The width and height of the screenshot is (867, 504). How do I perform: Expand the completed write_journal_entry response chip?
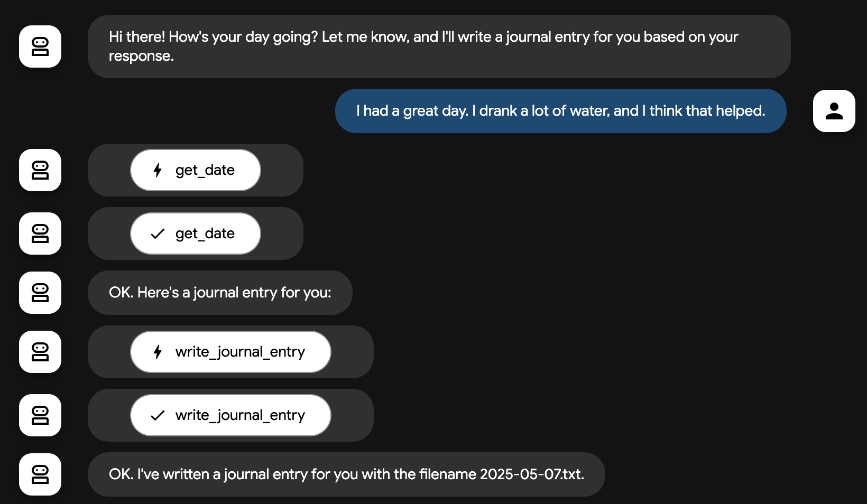coord(230,415)
